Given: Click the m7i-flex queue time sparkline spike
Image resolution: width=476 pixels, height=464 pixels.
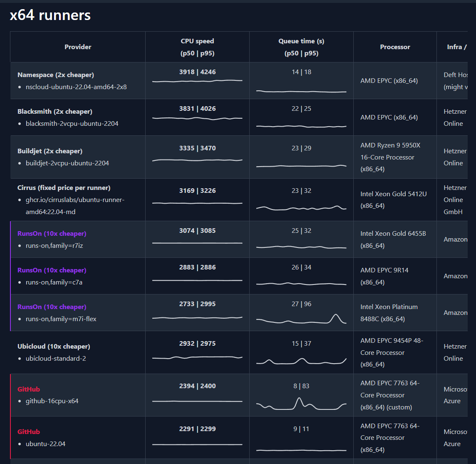Looking at the screenshot, I should 336,319.
